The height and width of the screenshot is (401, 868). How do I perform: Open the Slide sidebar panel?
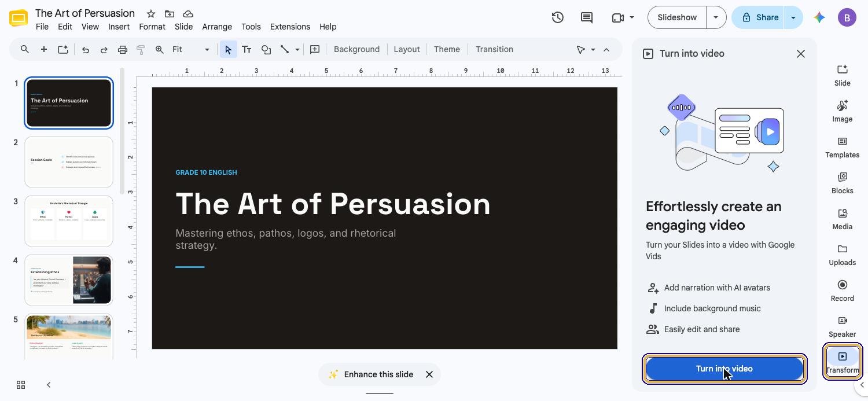(842, 75)
